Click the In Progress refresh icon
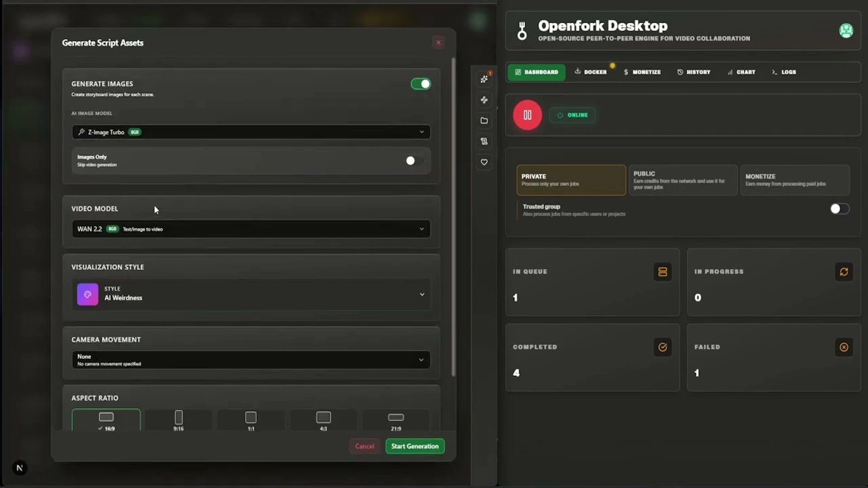The width and height of the screenshot is (868, 488). [x=844, y=272]
